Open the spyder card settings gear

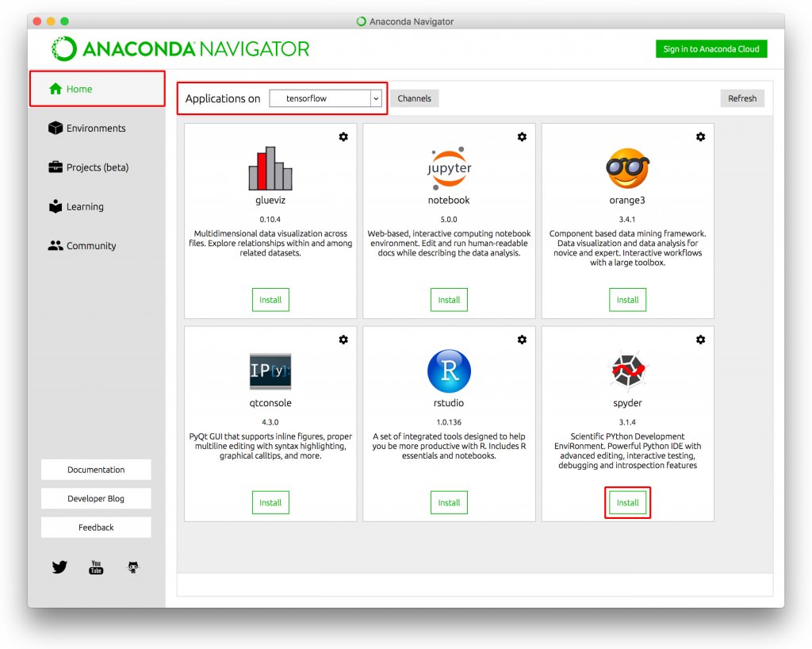pos(701,340)
